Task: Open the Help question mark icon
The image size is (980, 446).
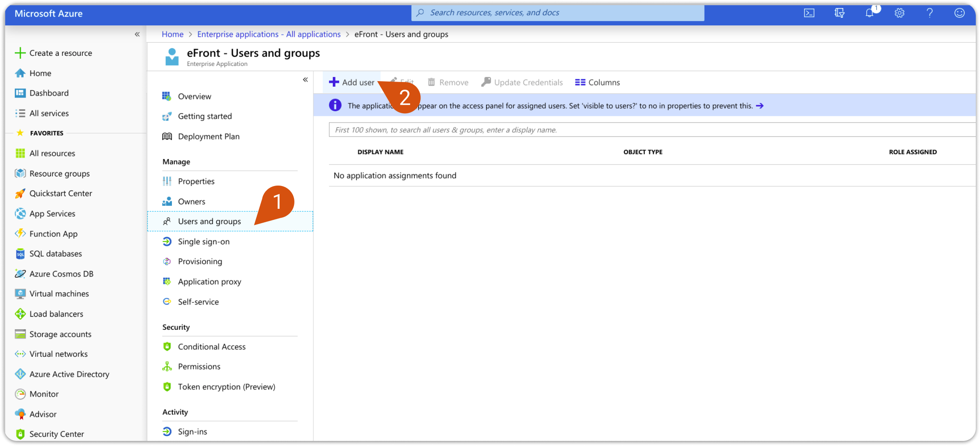Action: (x=929, y=13)
